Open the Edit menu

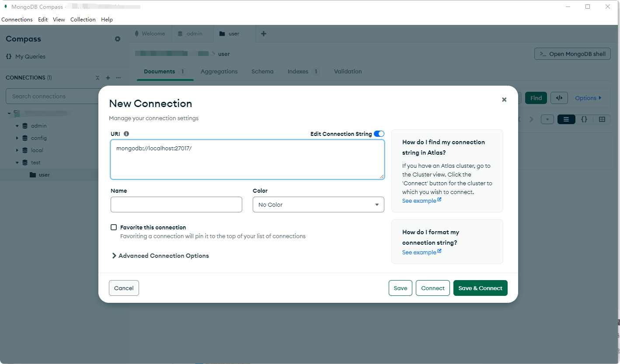43,20
